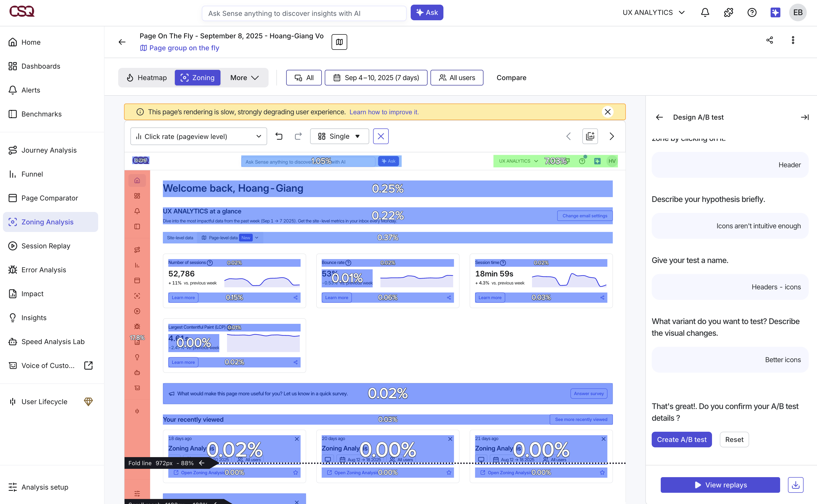Open Session Replay in the sidebar

[x=46, y=246]
